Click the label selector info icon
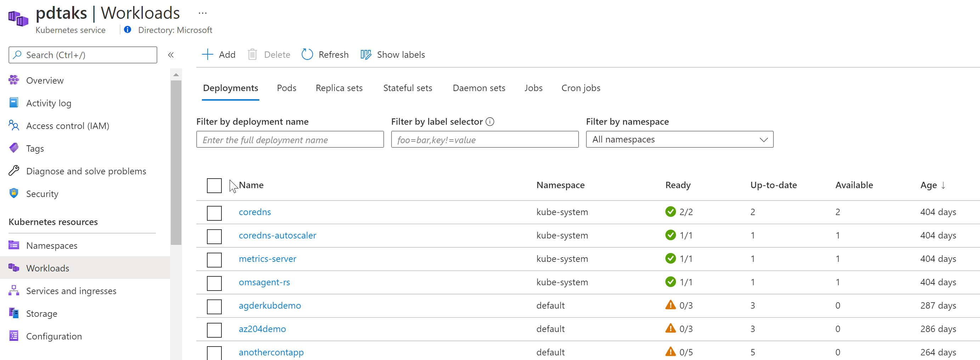Viewport: 980px width, 360px height. (490, 122)
